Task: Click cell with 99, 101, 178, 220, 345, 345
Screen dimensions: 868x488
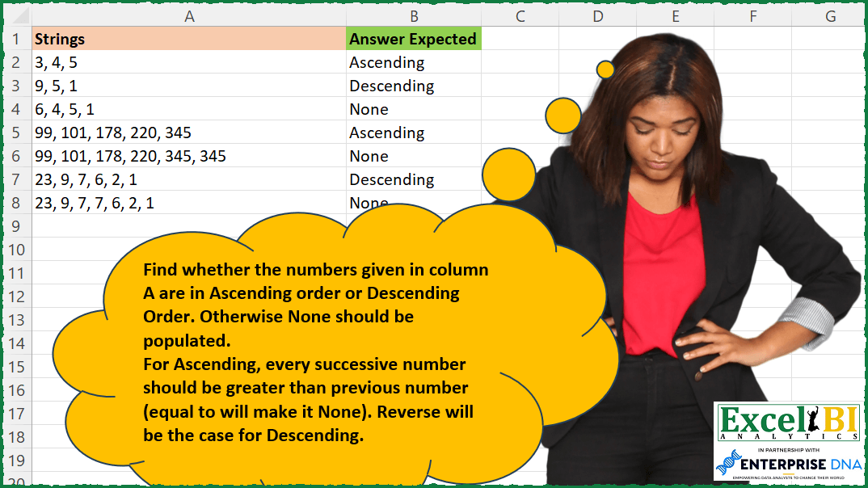Action: click(189, 156)
